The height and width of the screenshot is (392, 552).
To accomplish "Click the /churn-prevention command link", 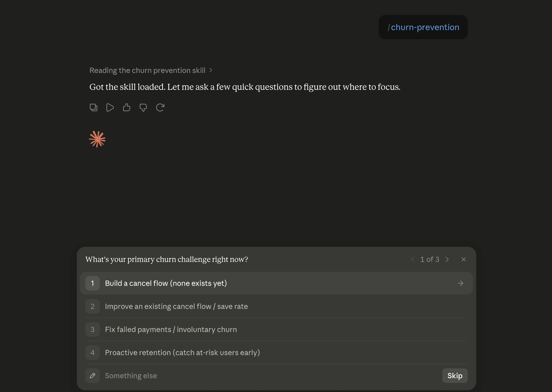I will [423, 27].
